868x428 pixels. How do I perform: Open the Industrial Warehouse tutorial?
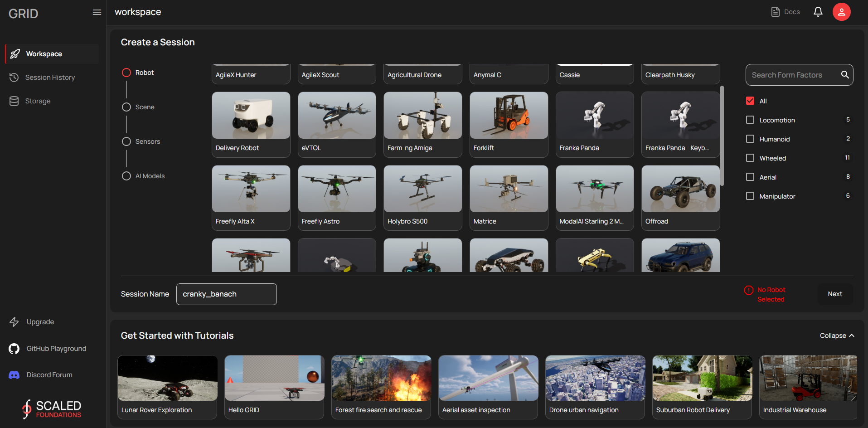click(x=809, y=387)
